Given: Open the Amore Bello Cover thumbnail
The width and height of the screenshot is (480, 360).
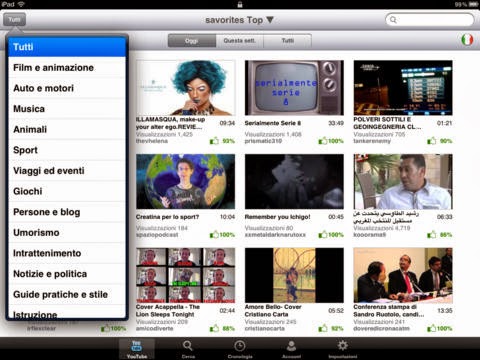Looking at the screenshot, I should [x=294, y=275].
